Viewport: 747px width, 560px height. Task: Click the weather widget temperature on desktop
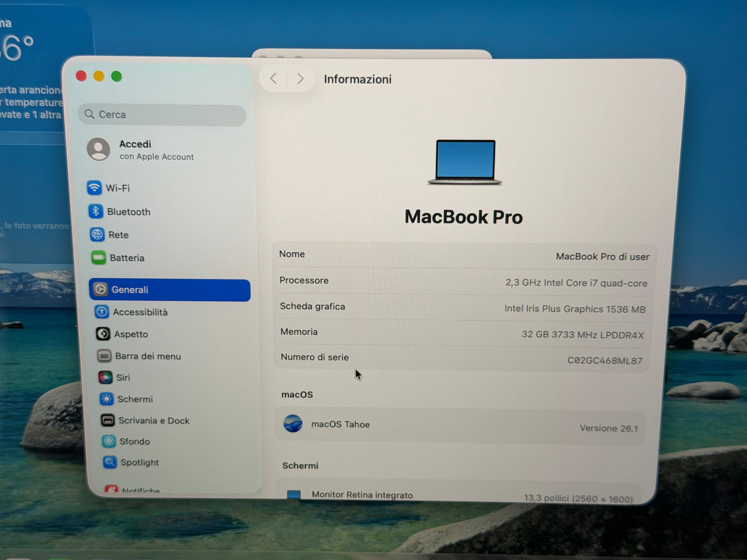point(17,49)
